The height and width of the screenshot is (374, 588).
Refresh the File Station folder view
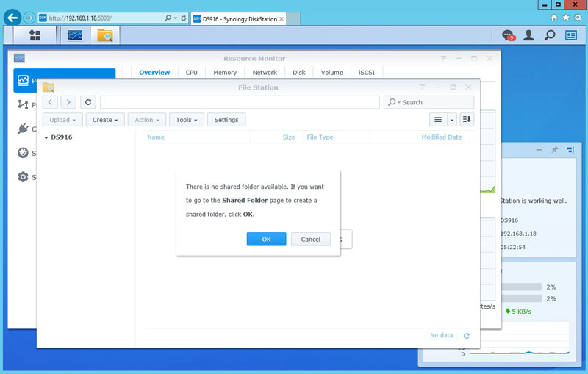(88, 102)
